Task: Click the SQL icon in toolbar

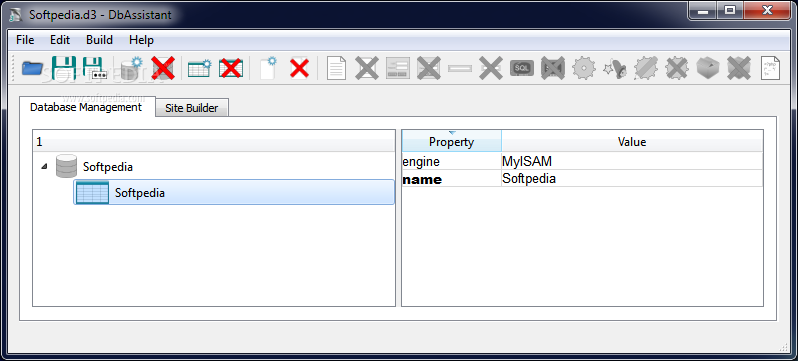Action: click(522, 68)
